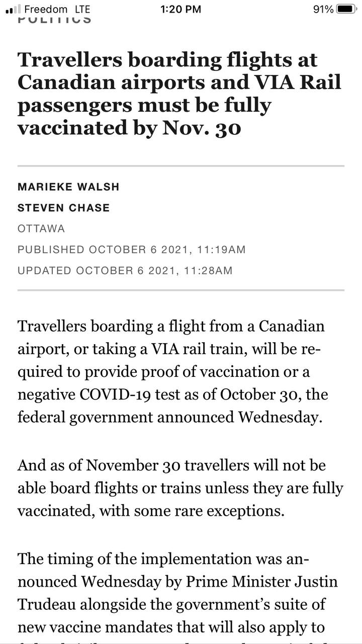Tap the paragraph mentioning Prime Minister Justin Trudeau

[178, 594]
